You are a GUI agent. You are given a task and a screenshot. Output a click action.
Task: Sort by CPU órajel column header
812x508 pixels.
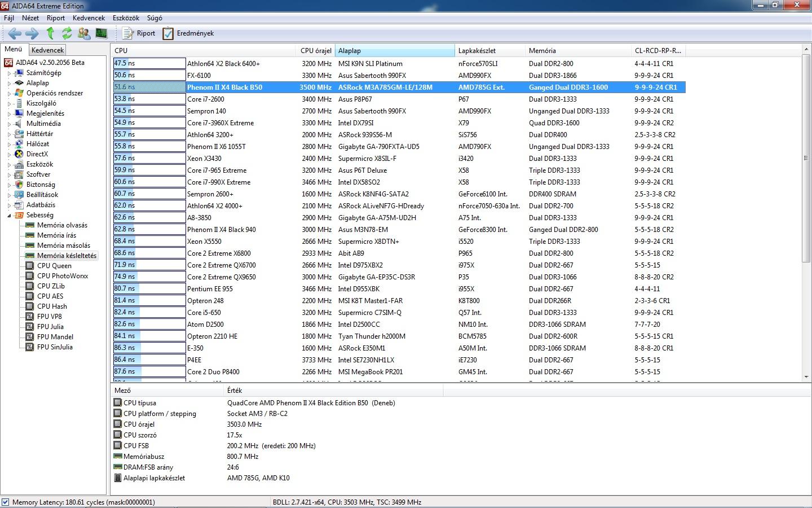point(316,51)
